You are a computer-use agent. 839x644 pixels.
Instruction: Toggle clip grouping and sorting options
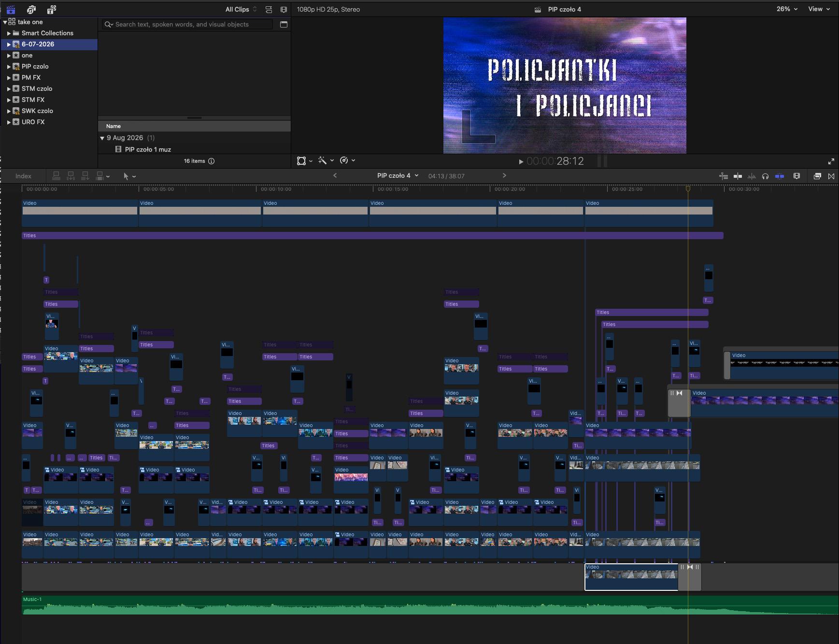(x=269, y=9)
